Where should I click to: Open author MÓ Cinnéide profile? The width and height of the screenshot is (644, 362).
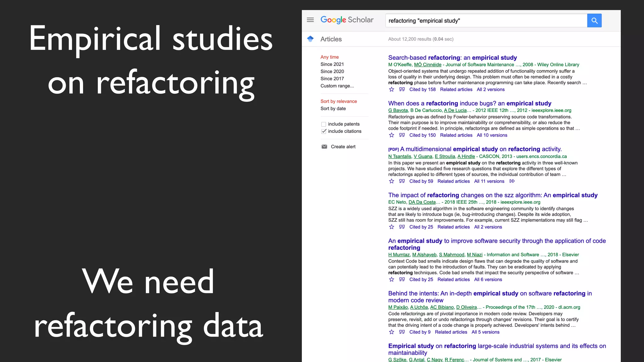[428, 65]
